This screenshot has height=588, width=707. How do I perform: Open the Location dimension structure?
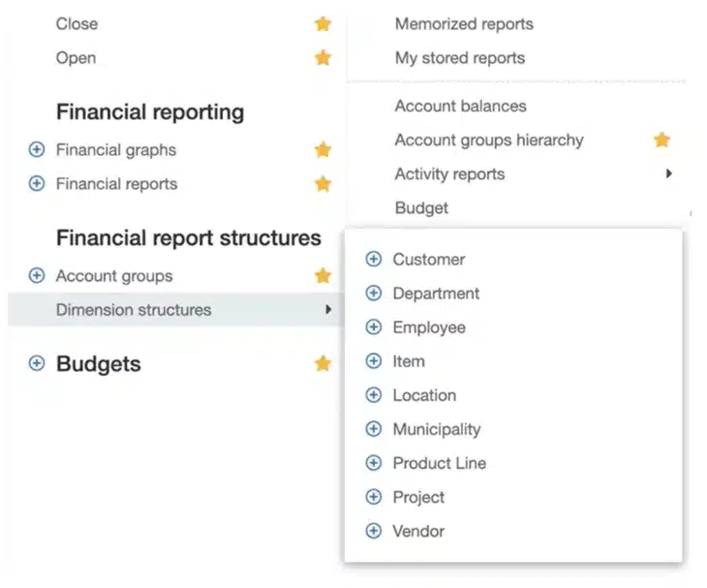[x=423, y=395]
